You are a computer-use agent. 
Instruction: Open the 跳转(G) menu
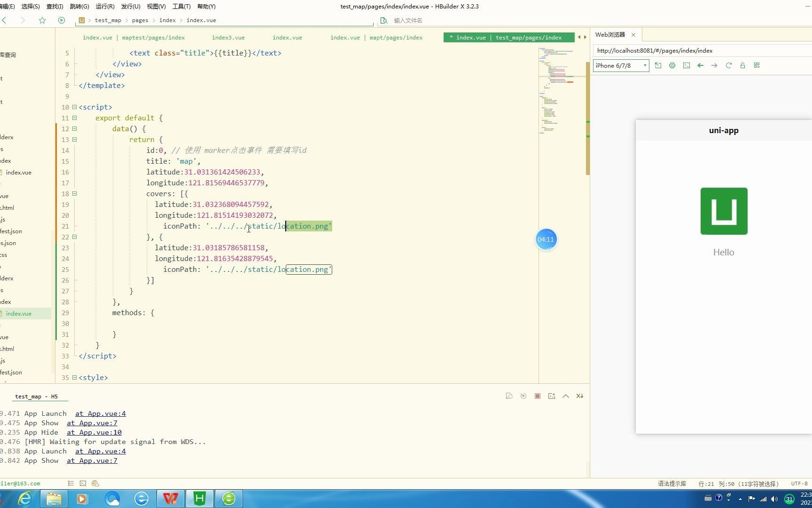79,6
